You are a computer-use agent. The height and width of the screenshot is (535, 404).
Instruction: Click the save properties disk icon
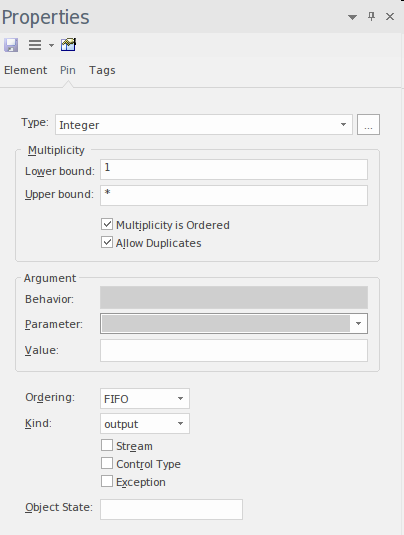(x=11, y=45)
